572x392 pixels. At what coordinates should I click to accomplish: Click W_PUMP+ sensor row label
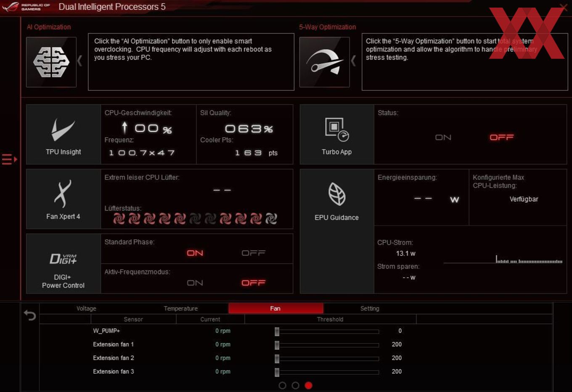(106, 331)
